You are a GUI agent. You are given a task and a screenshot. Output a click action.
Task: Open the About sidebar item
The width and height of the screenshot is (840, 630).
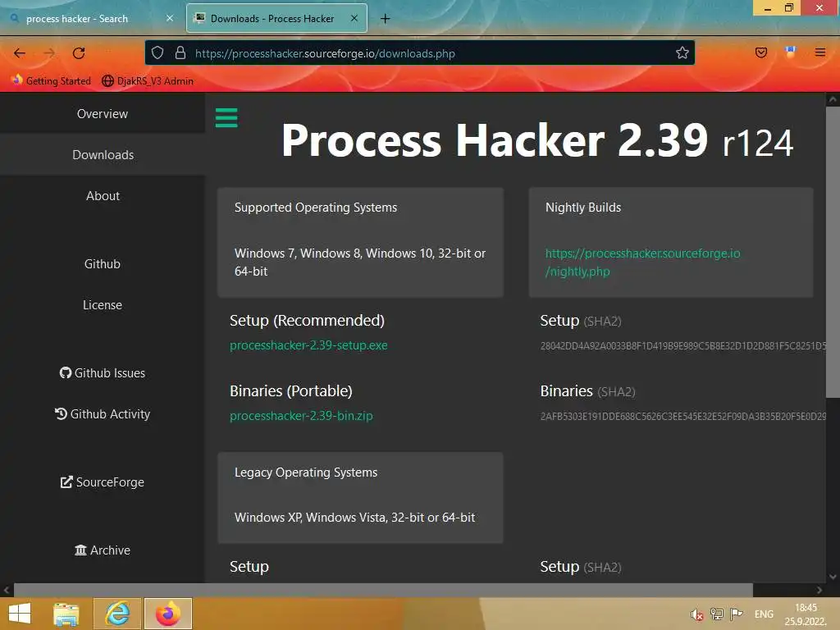103,195
